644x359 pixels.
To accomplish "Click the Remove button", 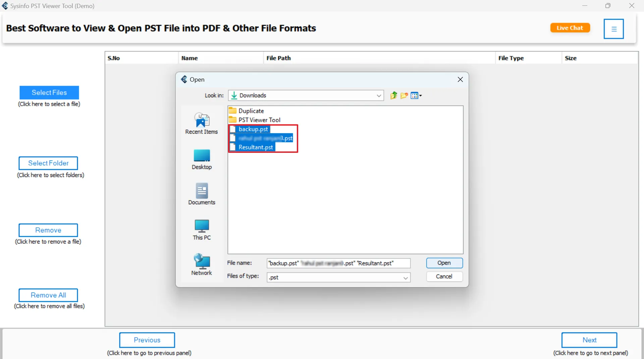I will point(48,230).
